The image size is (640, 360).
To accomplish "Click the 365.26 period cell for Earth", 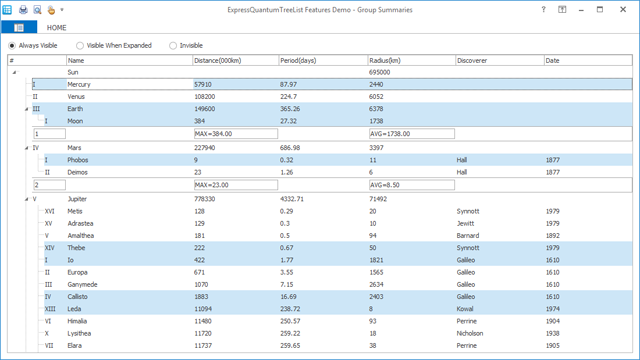I will pos(290,109).
